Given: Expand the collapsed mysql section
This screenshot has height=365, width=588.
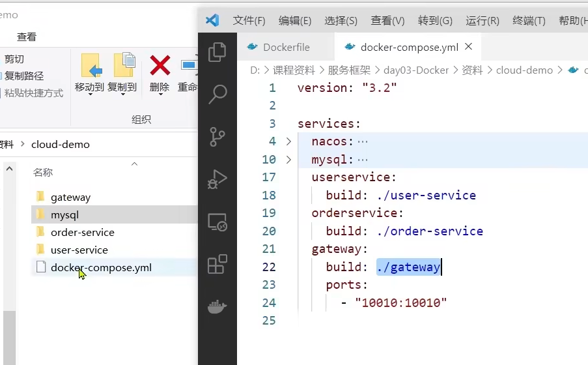Looking at the screenshot, I should pyautogui.click(x=289, y=160).
